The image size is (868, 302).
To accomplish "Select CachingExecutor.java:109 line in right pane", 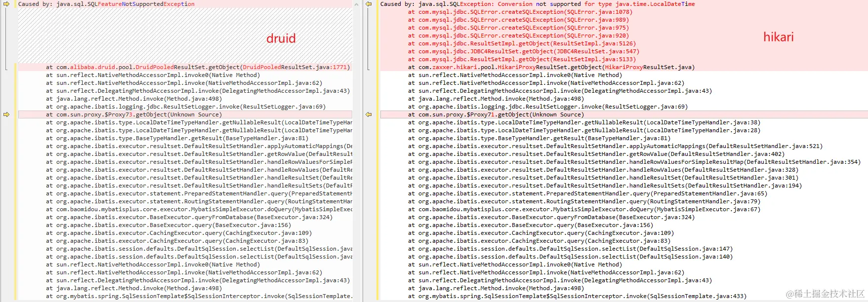I will click(x=540, y=233).
